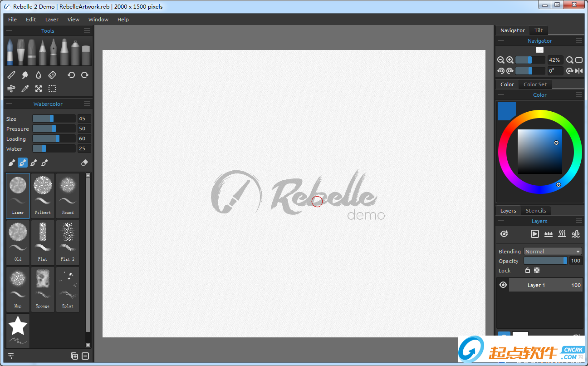
Task: Reset canvas rotation
Action: pos(570,71)
